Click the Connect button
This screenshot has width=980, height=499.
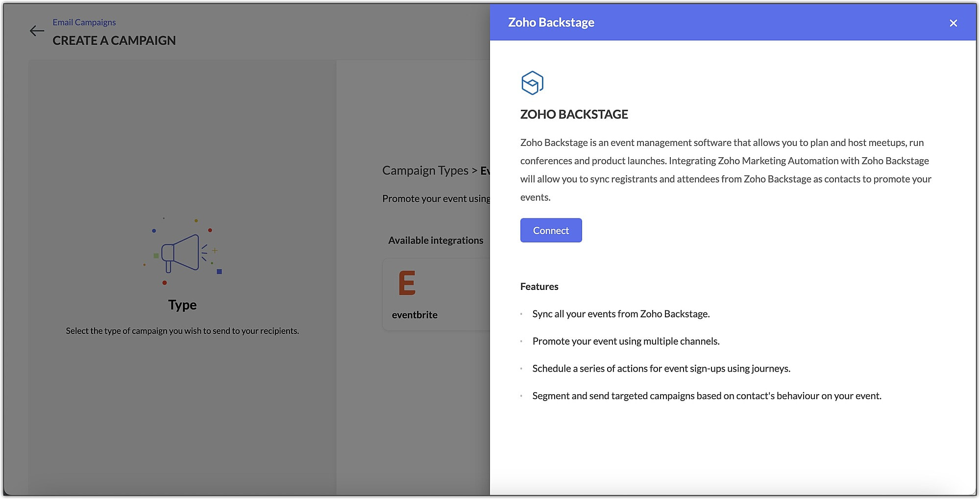(x=551, y=230)
